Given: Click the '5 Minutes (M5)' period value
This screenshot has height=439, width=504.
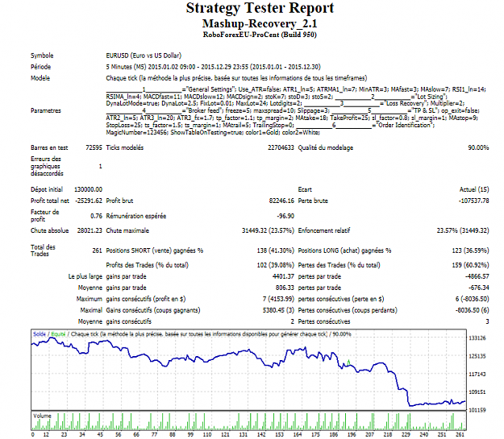Looking at the screenshot, I should [x=127, y=67].
